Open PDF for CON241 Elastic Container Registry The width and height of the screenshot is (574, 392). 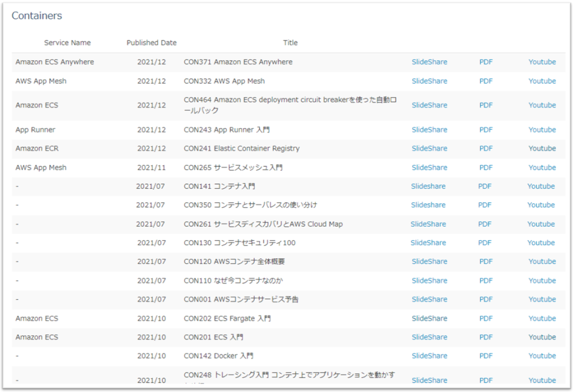coord(486,148)
